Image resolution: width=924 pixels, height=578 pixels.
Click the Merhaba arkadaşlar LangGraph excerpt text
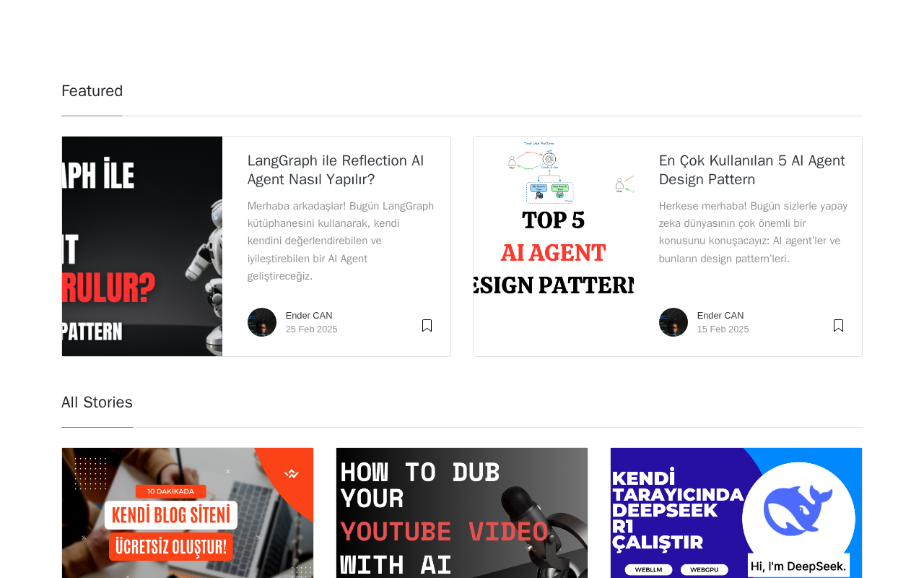point(341,241)
